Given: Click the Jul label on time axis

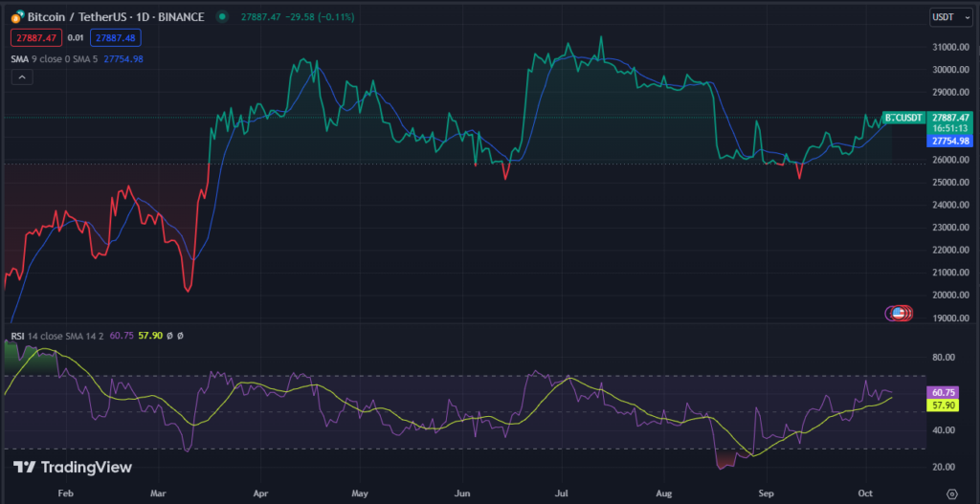Looking at the screenshot, I should click(x=563, y=493).
